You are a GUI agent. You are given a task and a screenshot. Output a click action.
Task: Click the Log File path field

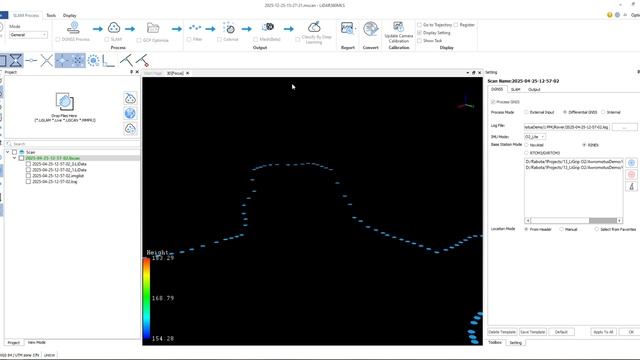(x=567, y=127)
